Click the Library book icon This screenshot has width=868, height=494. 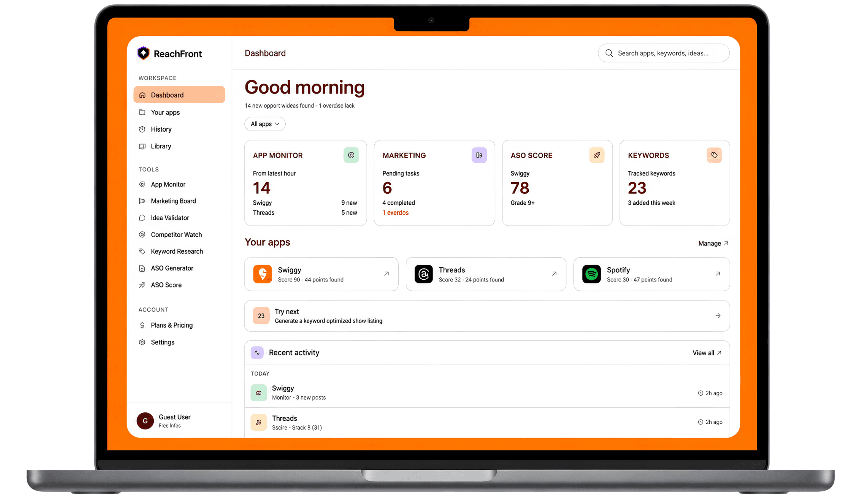(x=142, y=146)
